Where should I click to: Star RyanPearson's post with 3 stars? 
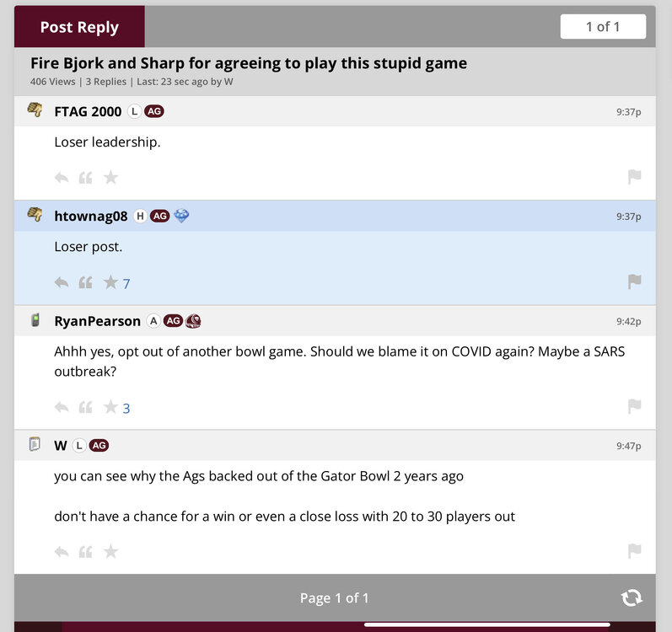(110, 408)
